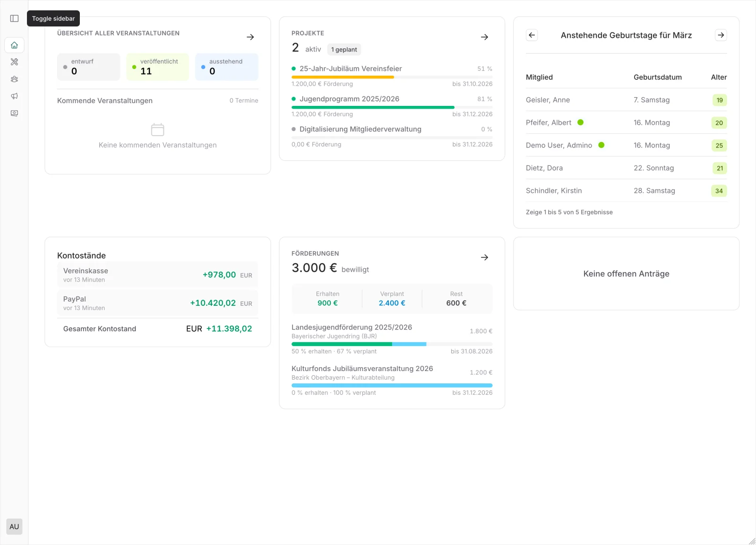Open the tools icon in sidebar
Image resolution: width=756 pixels, height=545 pixels.
(x=14, y=62)
